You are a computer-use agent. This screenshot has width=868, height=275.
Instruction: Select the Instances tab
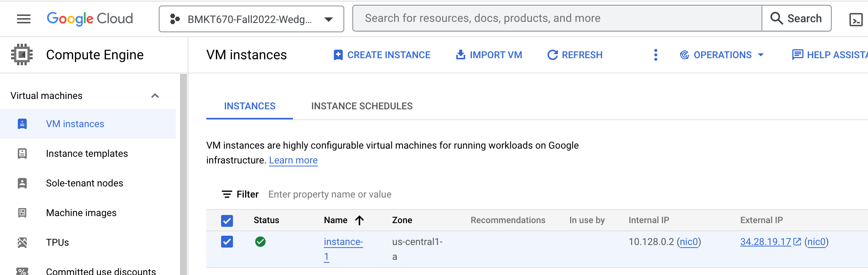point(250,106)
